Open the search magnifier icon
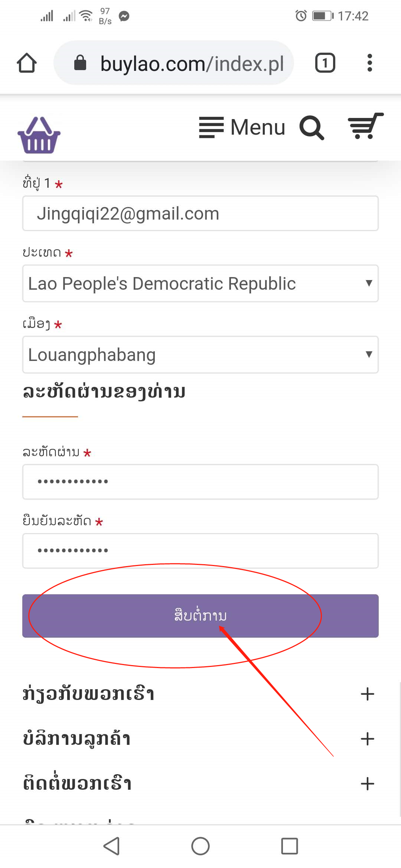The width and height of the screenshot is (401, 868). tap(312, 128)
